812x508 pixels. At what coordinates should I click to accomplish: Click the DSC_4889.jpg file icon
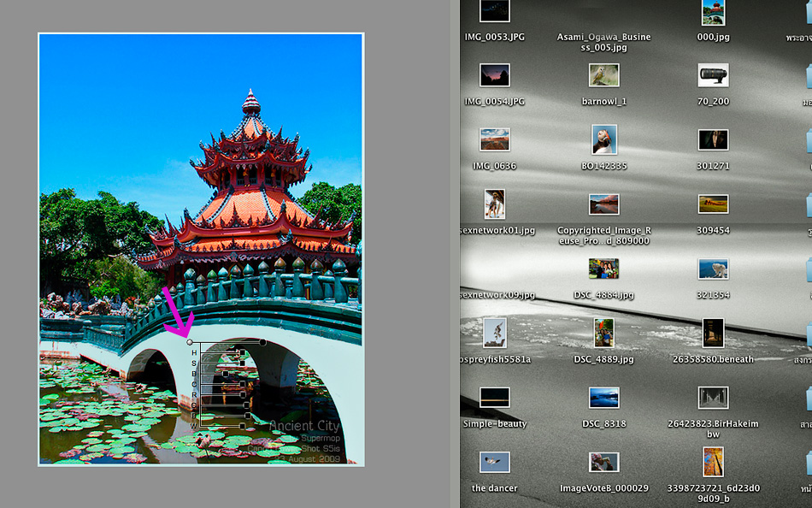click(x=603, y=333)
